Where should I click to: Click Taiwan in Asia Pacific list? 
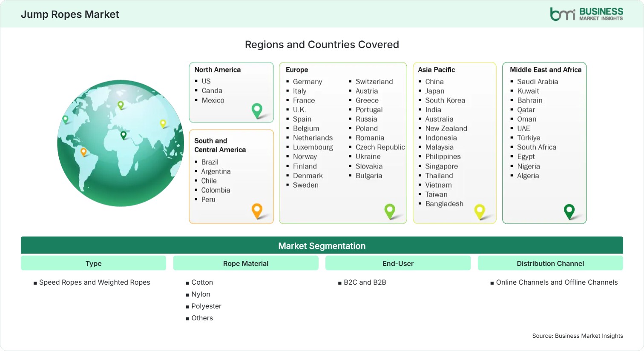tap(436, 194)
